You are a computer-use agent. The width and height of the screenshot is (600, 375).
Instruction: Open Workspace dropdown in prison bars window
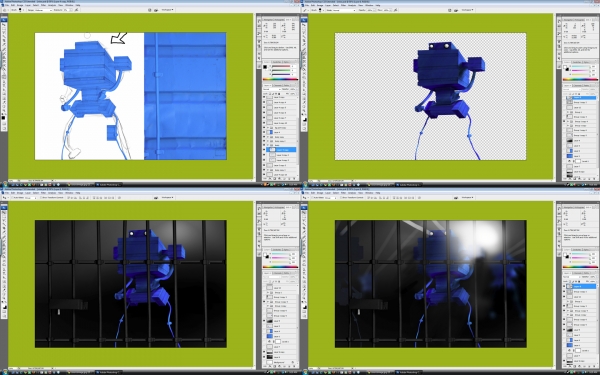(167, 197)
